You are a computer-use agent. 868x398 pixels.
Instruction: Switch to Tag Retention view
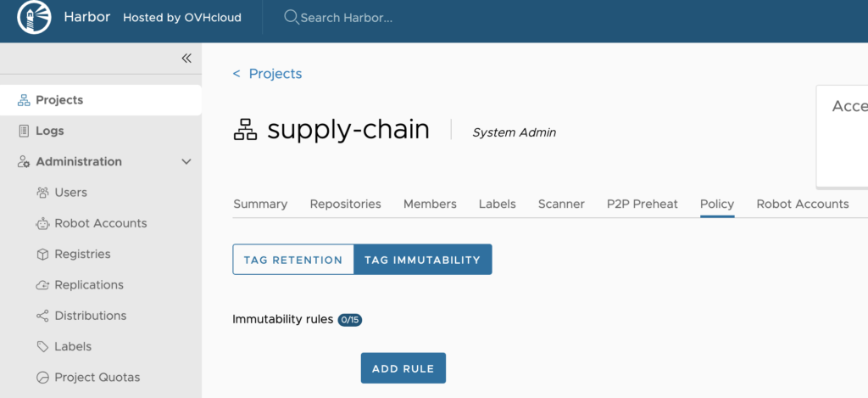click(x=292, y=260)
